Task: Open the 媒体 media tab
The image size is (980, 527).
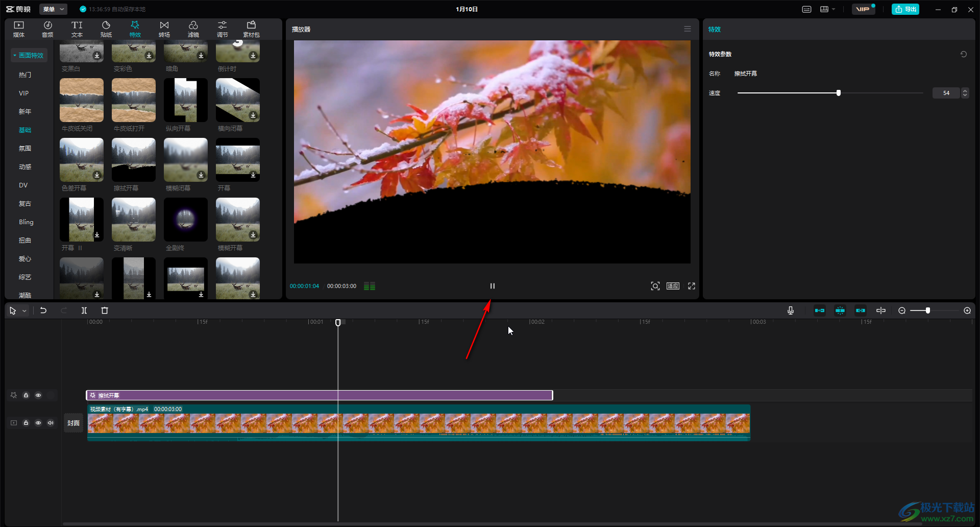Action: coord(19,29)
